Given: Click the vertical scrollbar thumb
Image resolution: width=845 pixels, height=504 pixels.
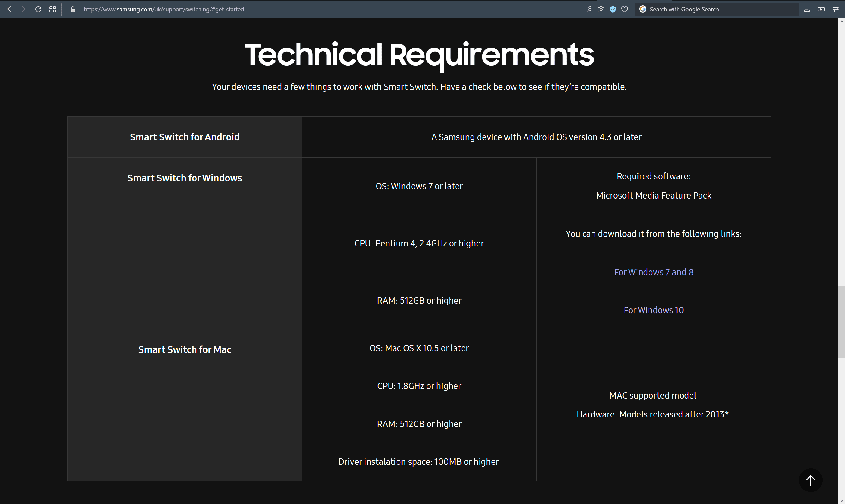Looking at the screenshot, I should pyautogui.click(x=841, y=321).
